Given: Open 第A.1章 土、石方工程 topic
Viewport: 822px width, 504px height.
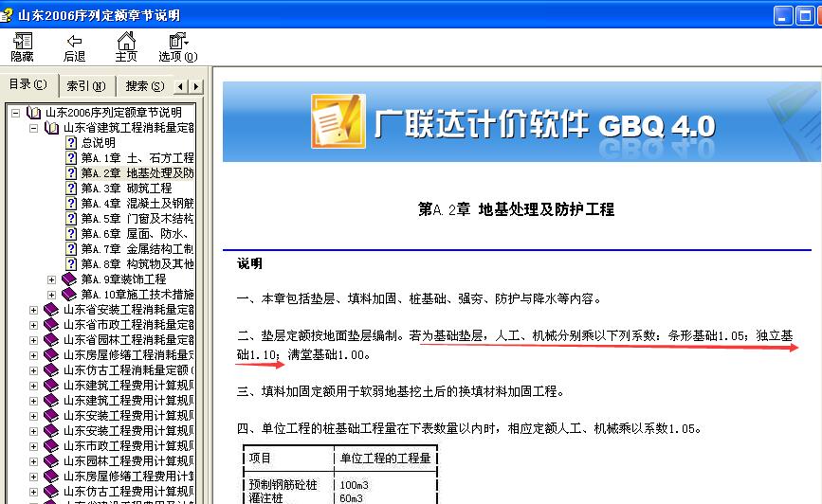Looking at the screenshot, I should tap(137, 157).
